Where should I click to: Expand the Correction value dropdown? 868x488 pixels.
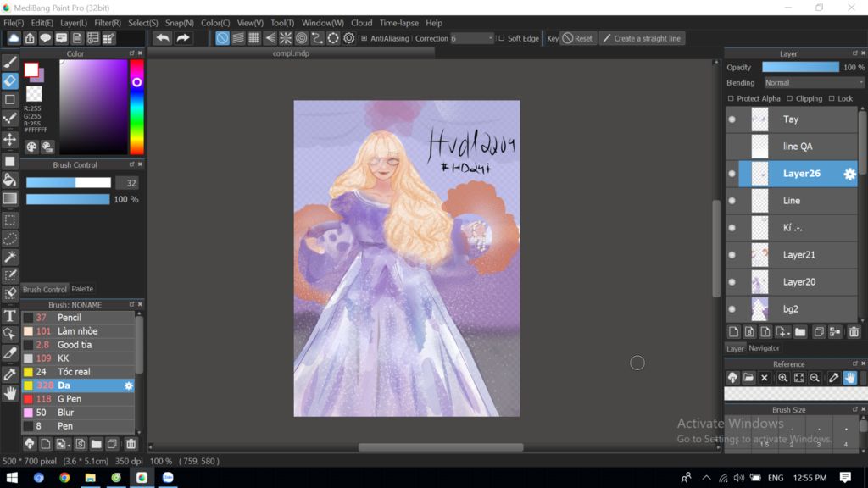[x=490, y=38]
